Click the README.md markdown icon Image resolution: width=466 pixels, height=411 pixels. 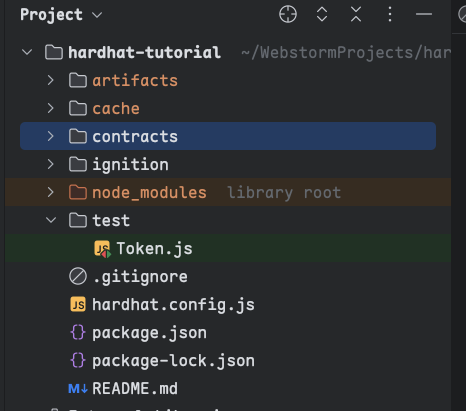tap(78, 388)
